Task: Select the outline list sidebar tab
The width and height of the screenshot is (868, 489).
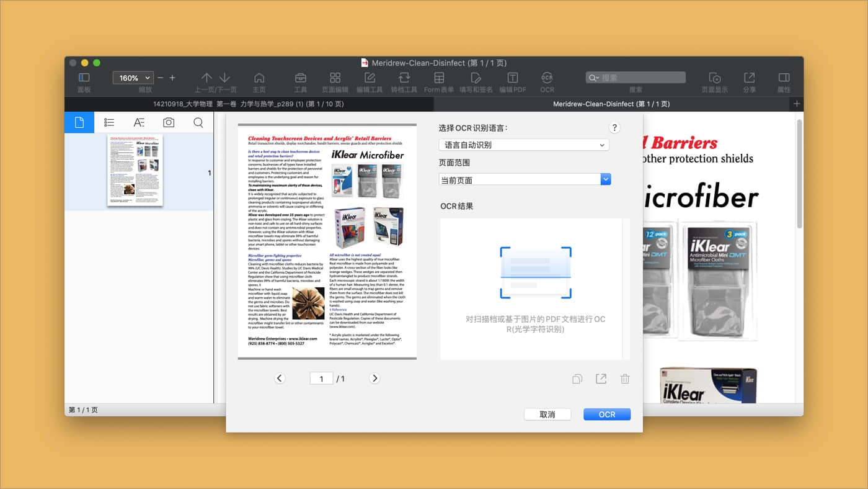Action: coord(109,122)
